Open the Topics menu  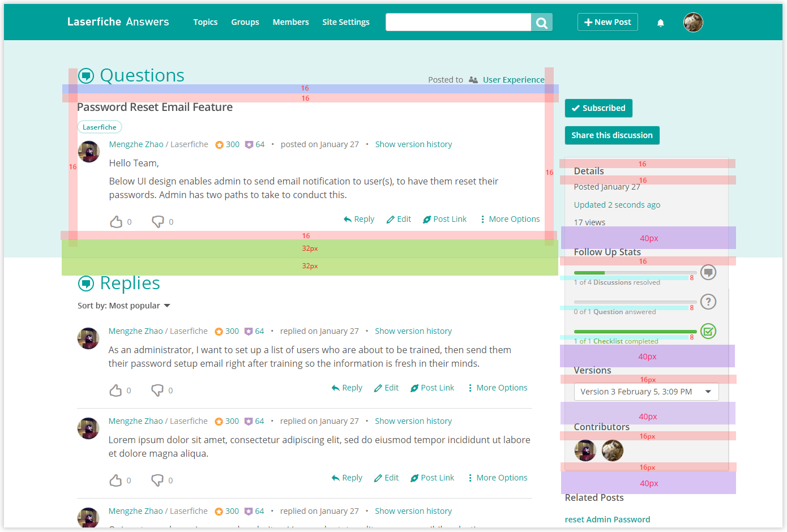click(206, 22)
